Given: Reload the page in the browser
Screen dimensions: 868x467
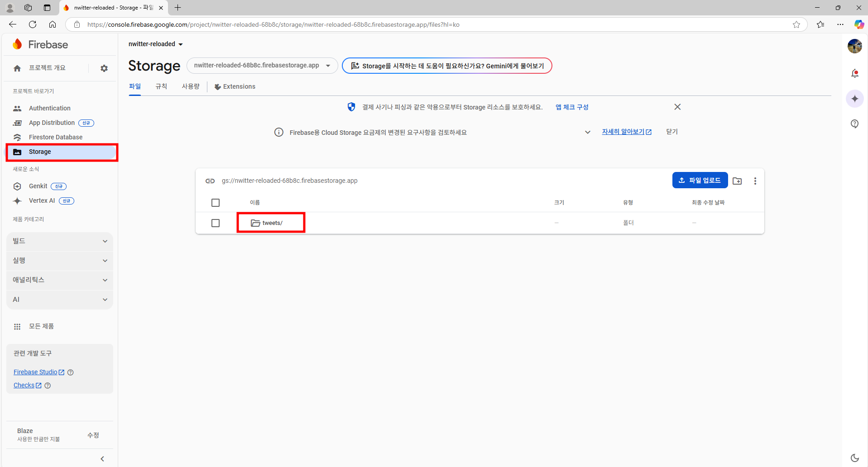Looking at the screenshot, I should 33,24.
